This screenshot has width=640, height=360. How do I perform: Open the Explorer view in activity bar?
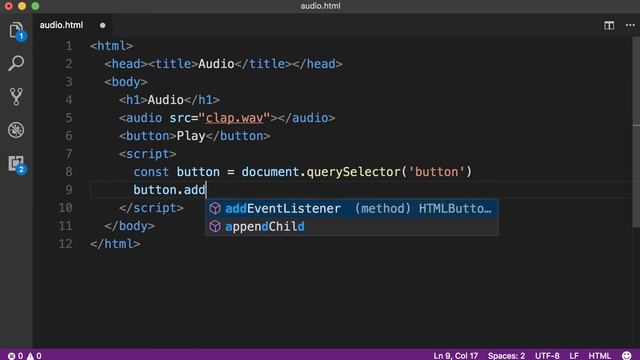click(x=16, y=31)
